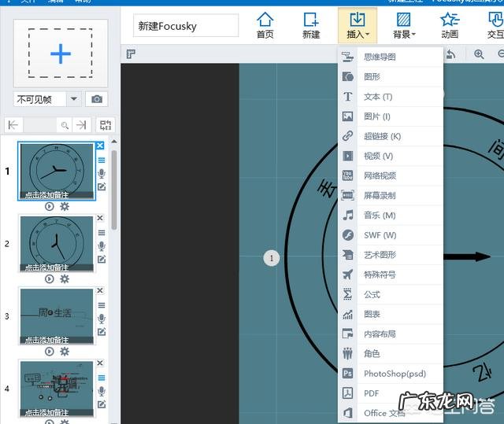Select the frame 3 thumbnail 周生活
This screenshot has width=504, height=424.
(56, 315)
